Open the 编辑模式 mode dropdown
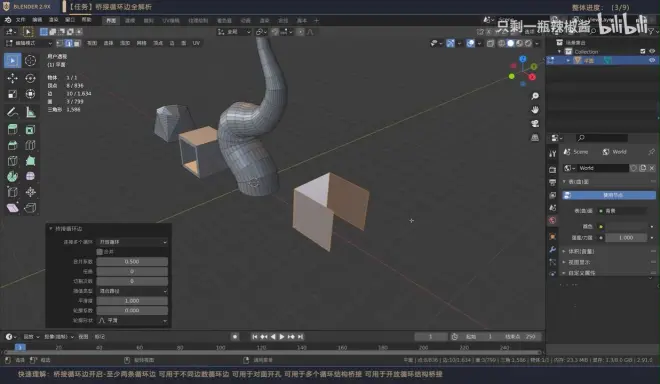The width and height of the screenshot is (660, 384). pos(29,43)
